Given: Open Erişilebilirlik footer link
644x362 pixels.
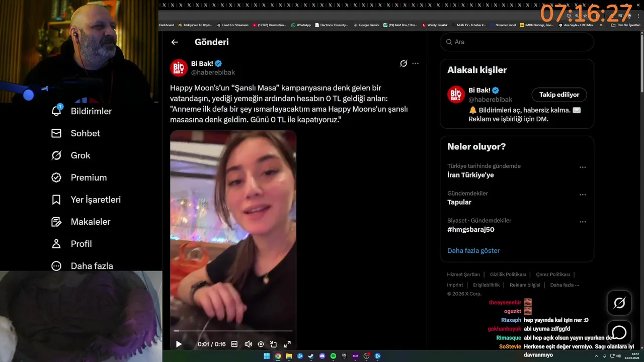Looking at the screenshot, I should click(487, 285).
